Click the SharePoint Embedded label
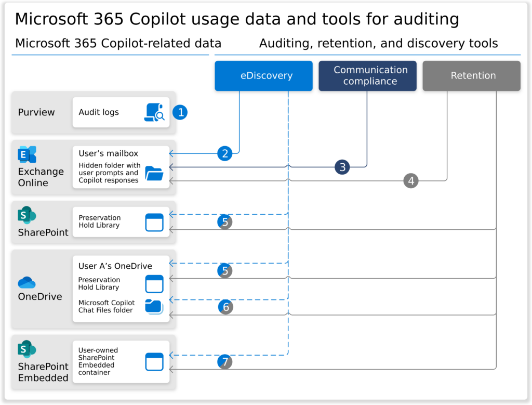 pos(43,372)
